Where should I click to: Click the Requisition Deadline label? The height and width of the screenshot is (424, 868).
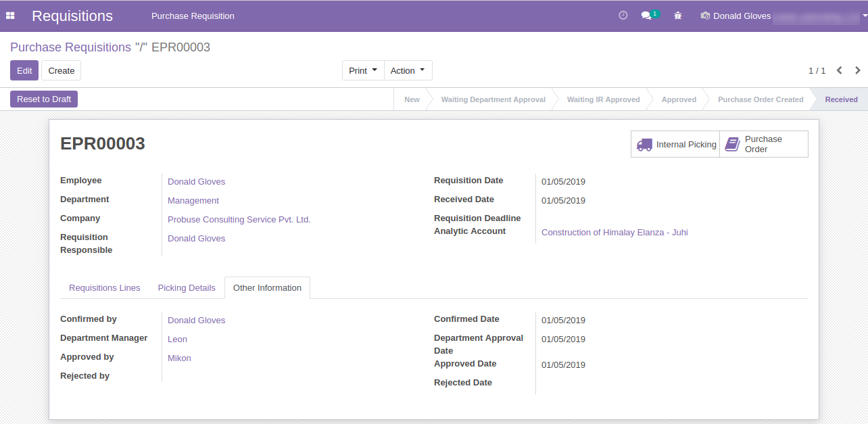point(477,218)
